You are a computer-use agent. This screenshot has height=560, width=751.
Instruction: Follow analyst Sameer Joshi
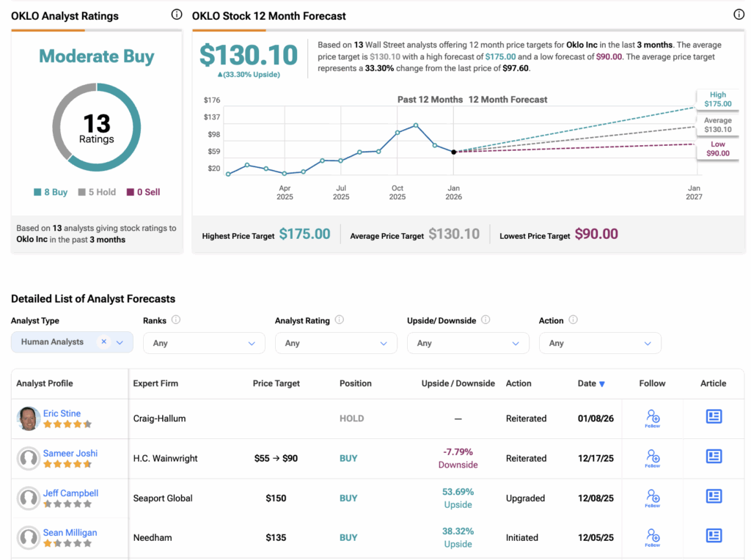[652, 457]
